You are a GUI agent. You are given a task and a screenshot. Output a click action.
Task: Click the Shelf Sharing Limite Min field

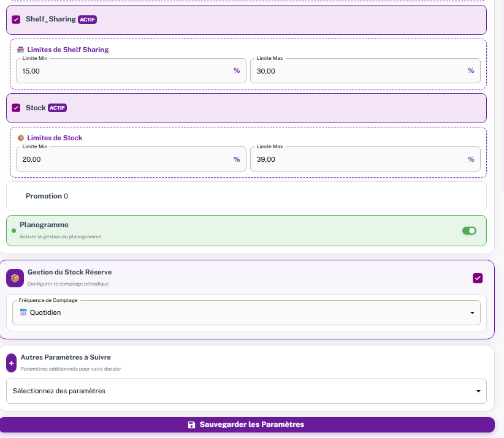click(123, 71)
